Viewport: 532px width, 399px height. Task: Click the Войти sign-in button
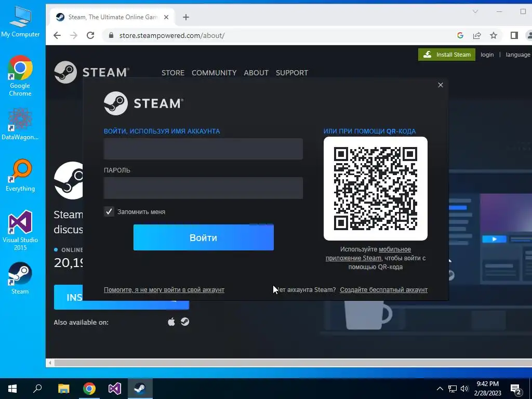pos(203,237)
